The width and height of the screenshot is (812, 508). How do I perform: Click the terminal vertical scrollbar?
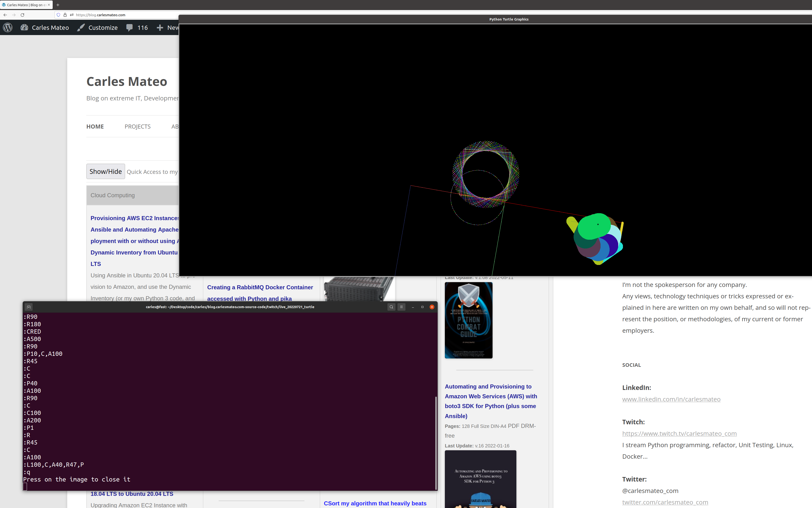click(x=436, y=443)
